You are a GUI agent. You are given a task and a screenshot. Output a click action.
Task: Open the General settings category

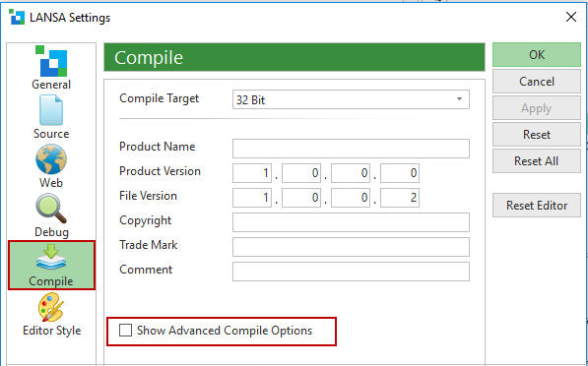click(x=51, y=68)
